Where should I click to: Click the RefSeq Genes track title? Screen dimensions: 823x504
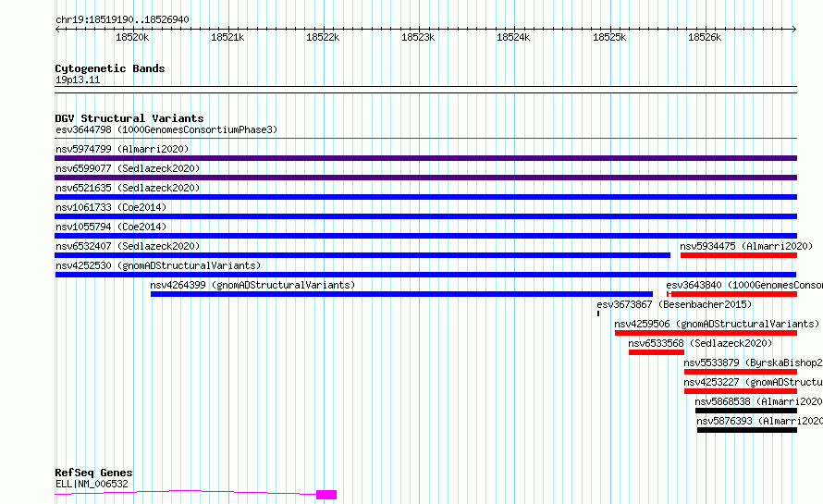coord(93,473)
